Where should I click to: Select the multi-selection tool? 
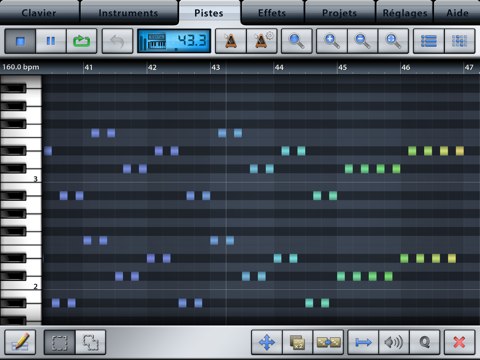91,342
